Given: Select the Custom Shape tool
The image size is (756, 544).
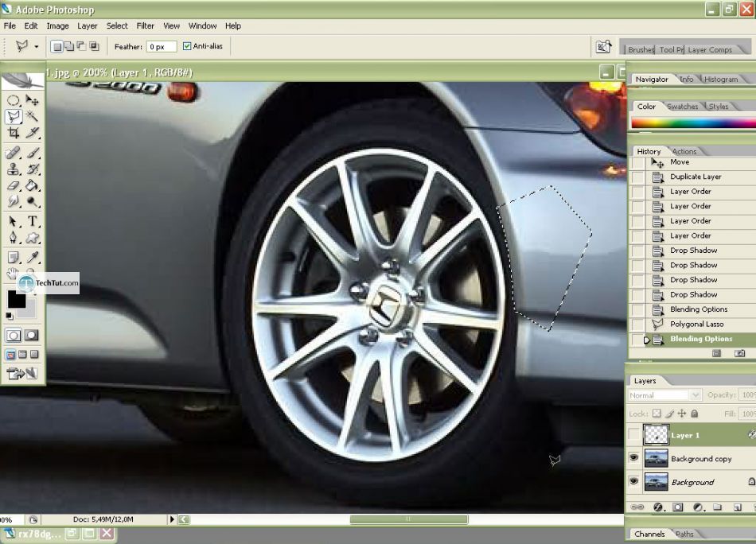Looking at the screenshot, I should point(33,238).
